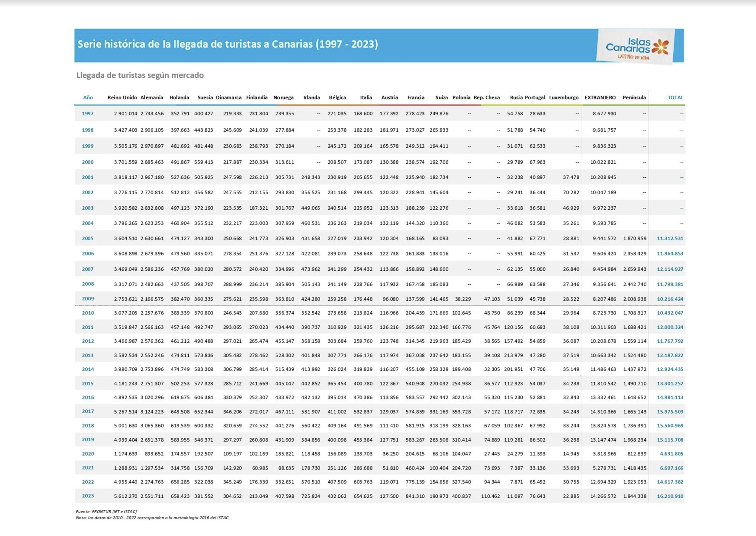The image size is (756, 536).
Task: Select the Irlanda column header
Action: click(311, 98)
